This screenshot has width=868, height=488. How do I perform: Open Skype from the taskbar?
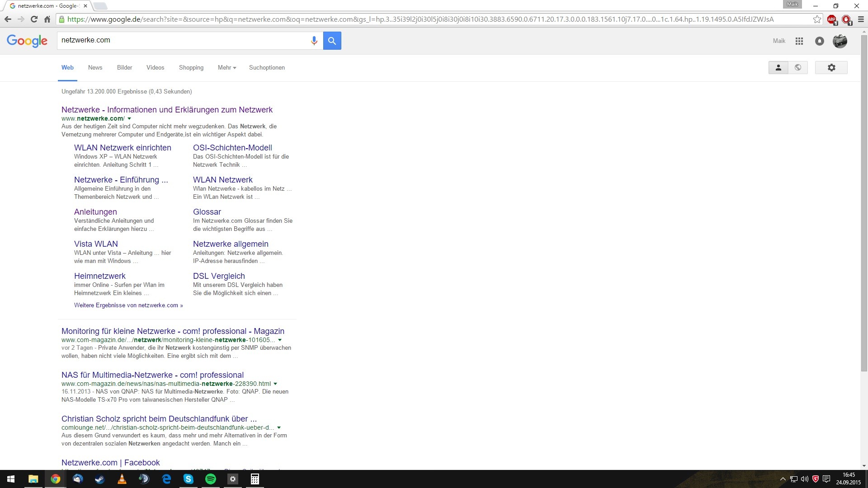pos(189,479)
